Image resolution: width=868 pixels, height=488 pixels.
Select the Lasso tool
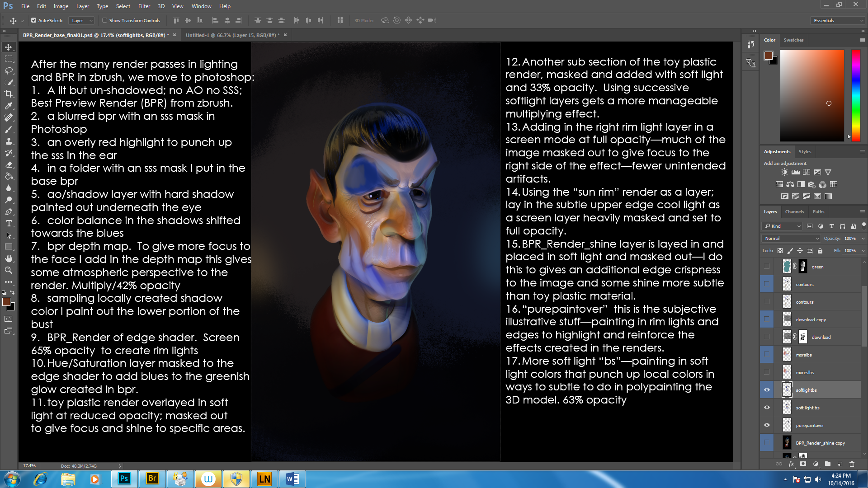pyautogui.click(x=9, y=70)
